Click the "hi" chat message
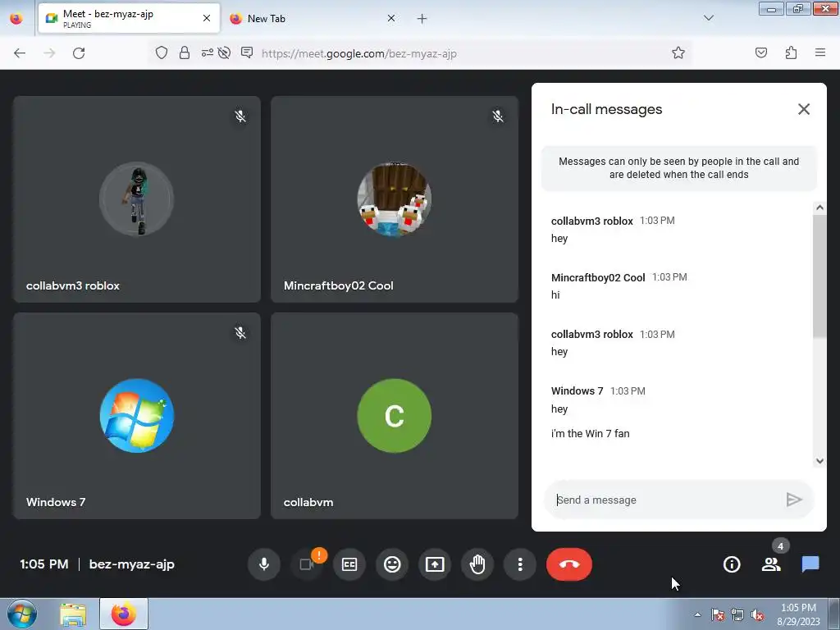The image size is (840, 630). click(x=555, y=294)
